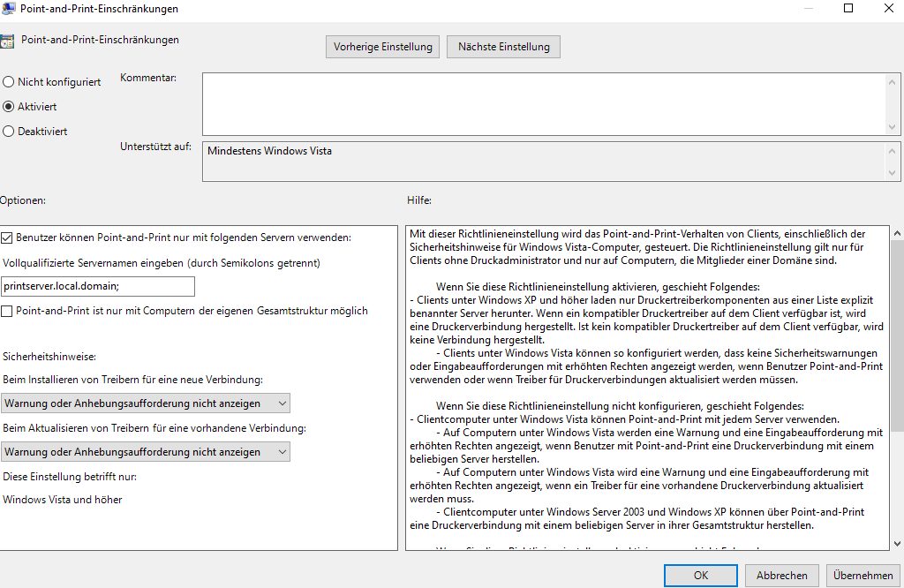Open dropdown for updating drivers of existing connection
Screen dimensions: 904x588
pos(146,452)
